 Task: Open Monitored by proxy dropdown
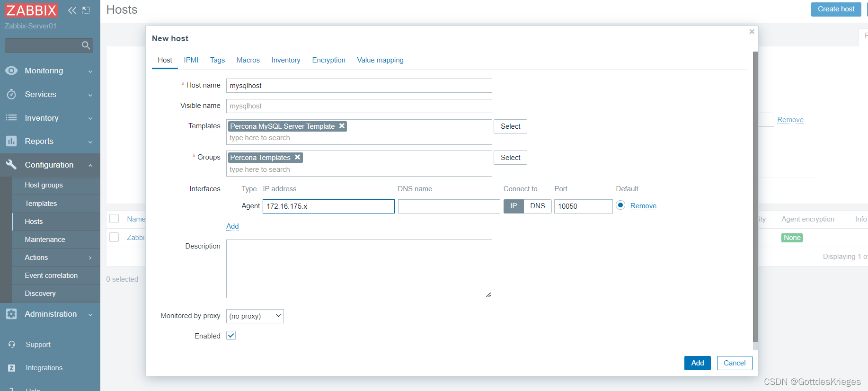pyautogui.click(x=255, y=316)
